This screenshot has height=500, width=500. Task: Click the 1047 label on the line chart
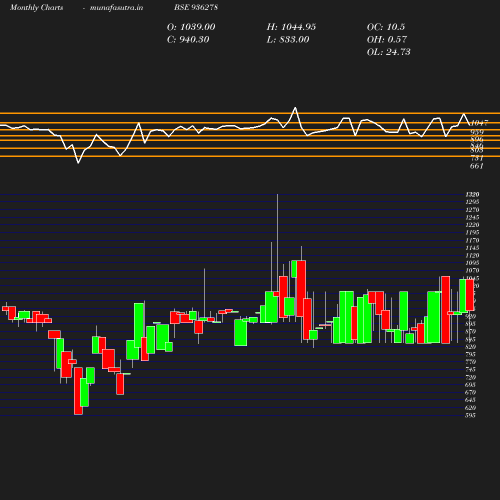click(479, 123)
